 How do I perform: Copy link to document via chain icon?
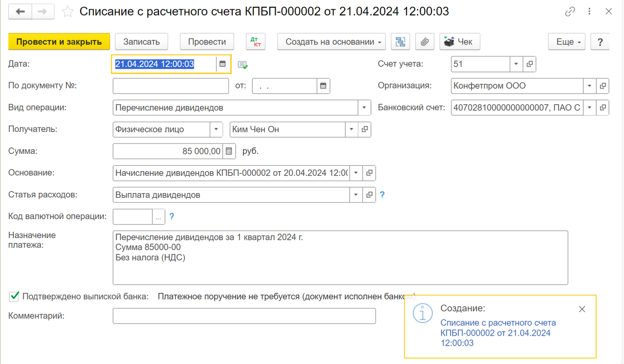click(x=570, y=12)
